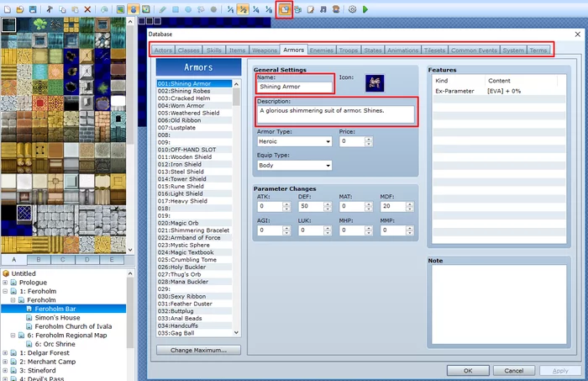588x381 pixels.
Task: Select 020:Magic Orb in armor list
Action: 194,223
